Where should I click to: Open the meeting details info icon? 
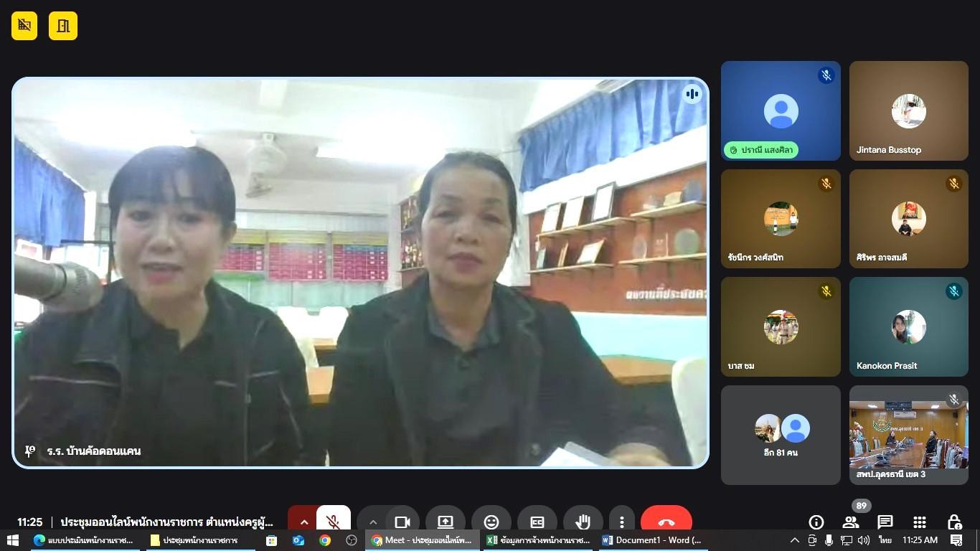pos(816,522)
